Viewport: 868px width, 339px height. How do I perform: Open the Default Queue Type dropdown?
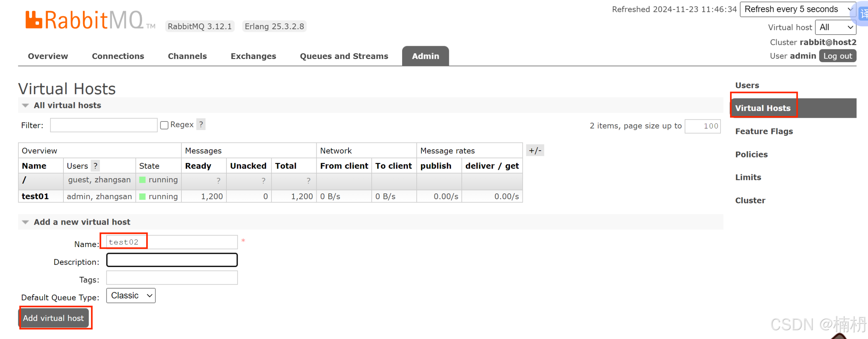tap(131, 295)
